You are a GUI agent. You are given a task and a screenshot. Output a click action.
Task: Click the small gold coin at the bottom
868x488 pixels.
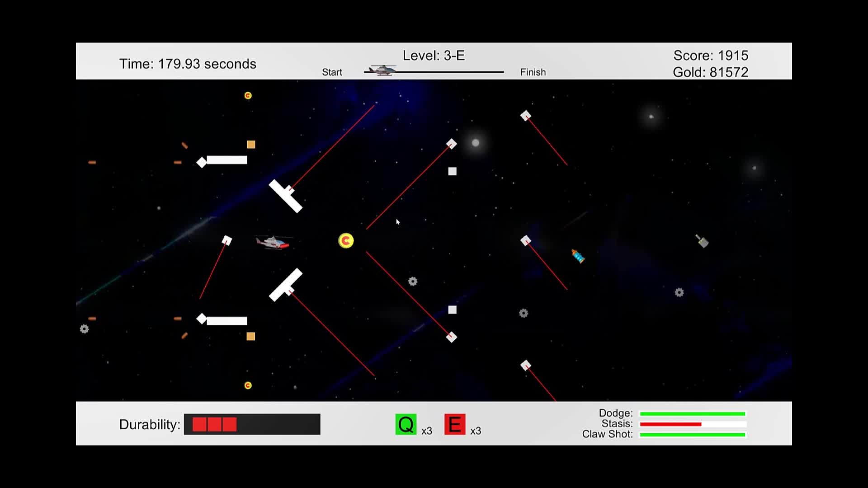(x=248, y=385)
